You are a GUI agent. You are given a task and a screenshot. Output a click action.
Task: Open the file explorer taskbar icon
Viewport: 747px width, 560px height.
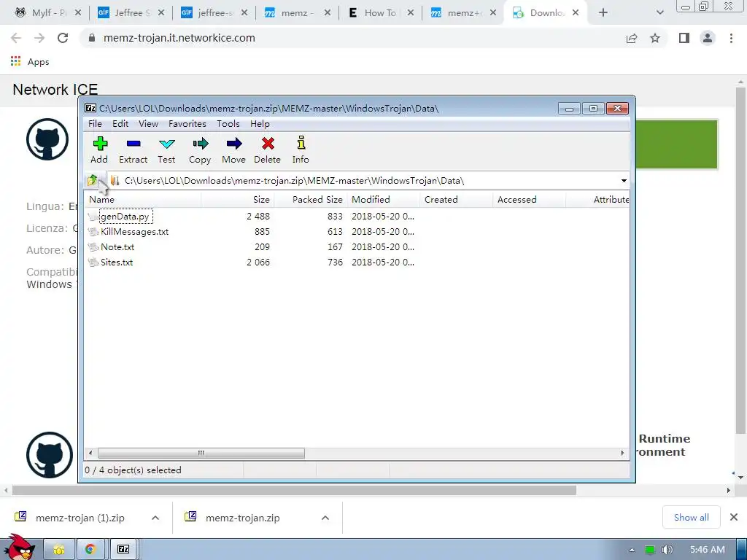[59, 550]
